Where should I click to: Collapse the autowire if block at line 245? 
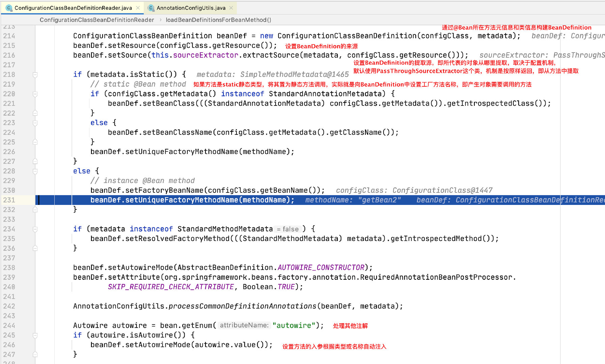(x=35, y=335)
